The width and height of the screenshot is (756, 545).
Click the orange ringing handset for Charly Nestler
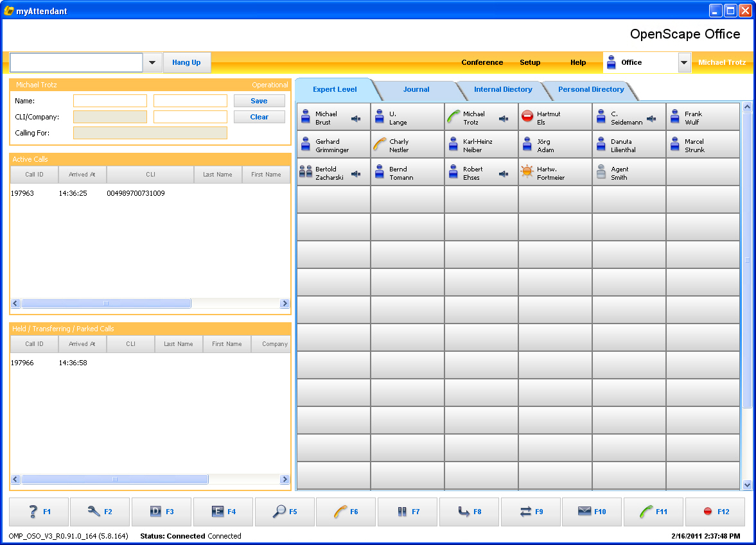click(380, 144)
